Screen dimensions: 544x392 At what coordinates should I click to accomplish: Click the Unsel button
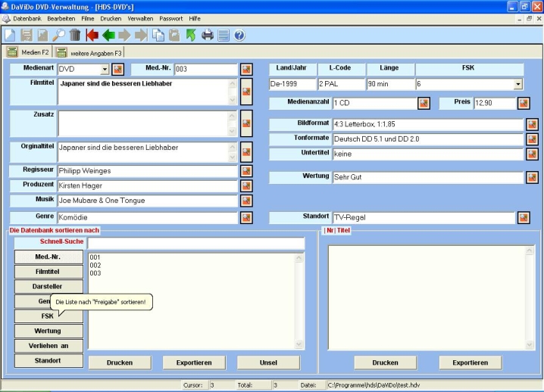268,362
